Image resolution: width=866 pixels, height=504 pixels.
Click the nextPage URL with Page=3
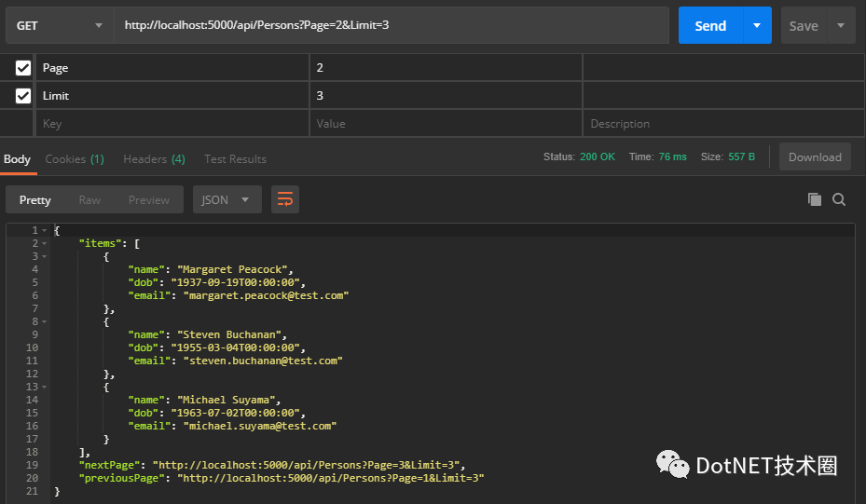pyautogui.click(x=306, y=465)
